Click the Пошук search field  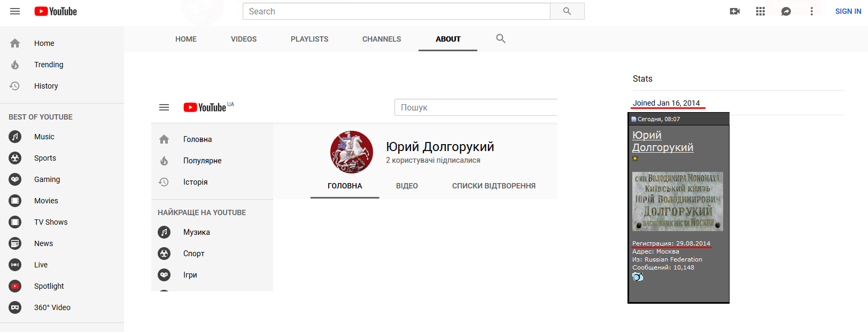click(x=476, y=107)
